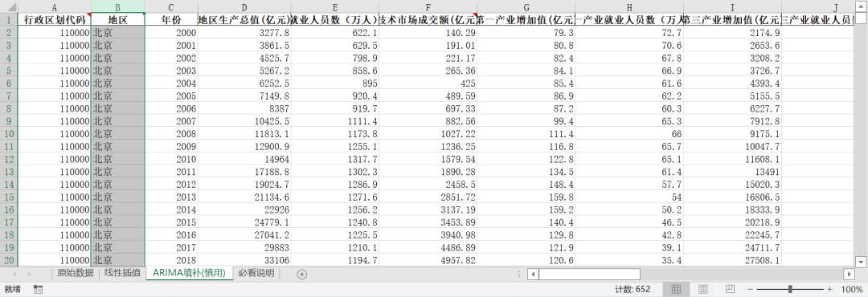868x297 pixels.
Task: Click the macro recording status bar icon
Action: point(38,289)
